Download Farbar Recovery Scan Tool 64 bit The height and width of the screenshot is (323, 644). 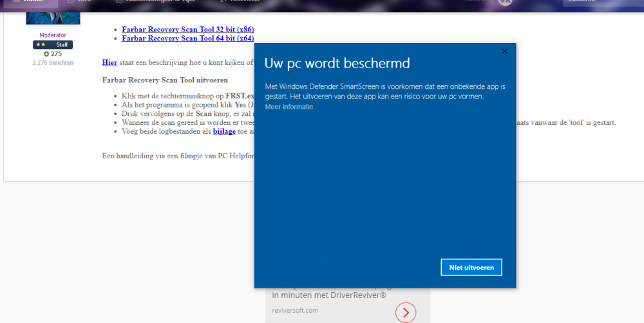tap(187, 39)
